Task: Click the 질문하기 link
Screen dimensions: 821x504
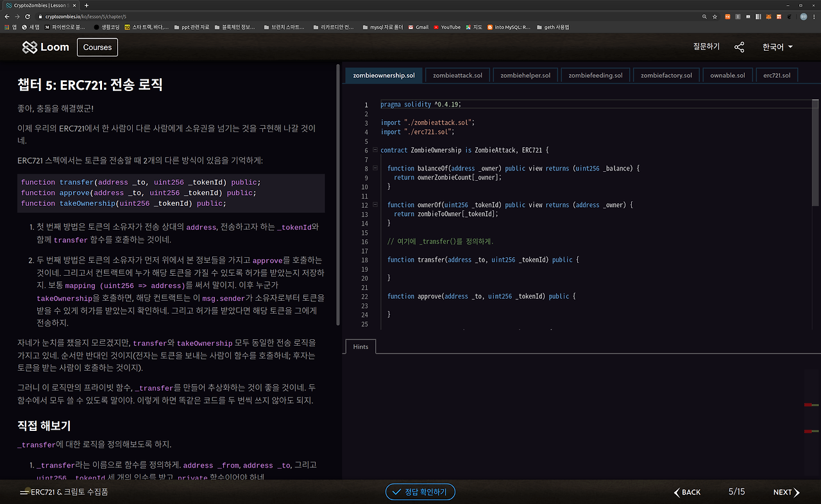Action: point(706,47)
